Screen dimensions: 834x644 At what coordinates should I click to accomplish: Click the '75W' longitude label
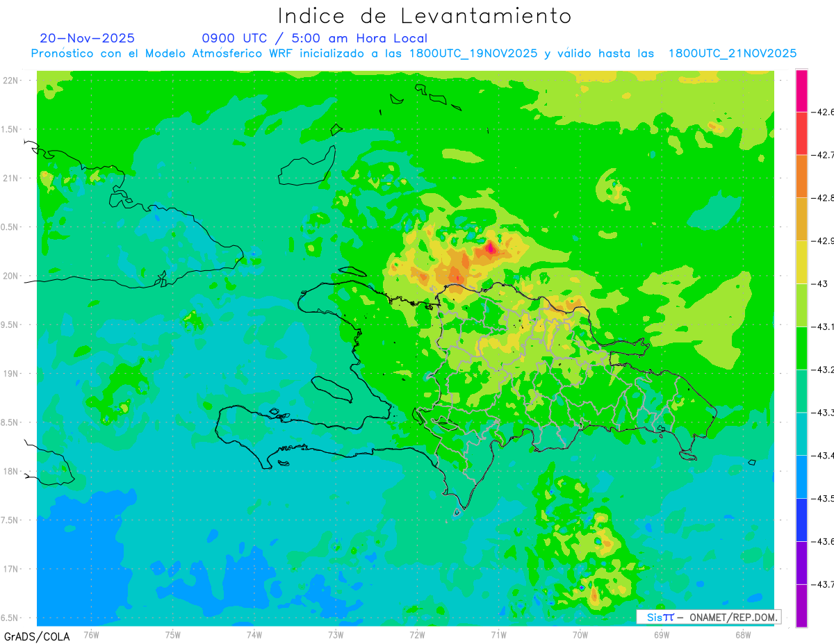(172, 634)
